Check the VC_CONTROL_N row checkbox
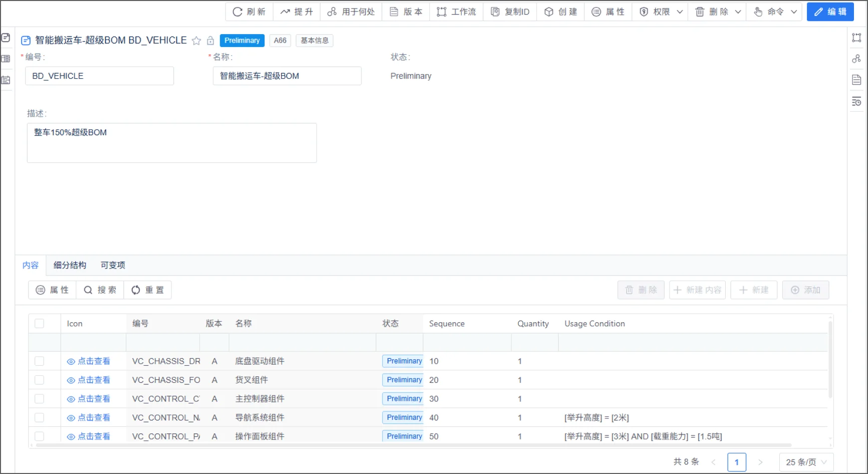 click(39, 417)
